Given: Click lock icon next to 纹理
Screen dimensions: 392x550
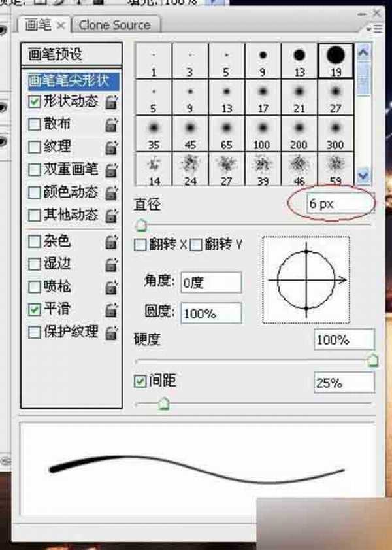Looking at the screenshot, I should click(x=112, y=148).
